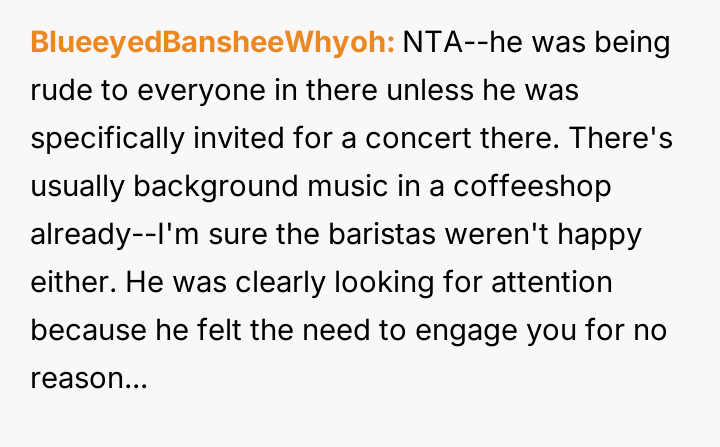The image size is (720, 447).
Task: Click the word "because" in the comment
Action: [x=83, y=330]
